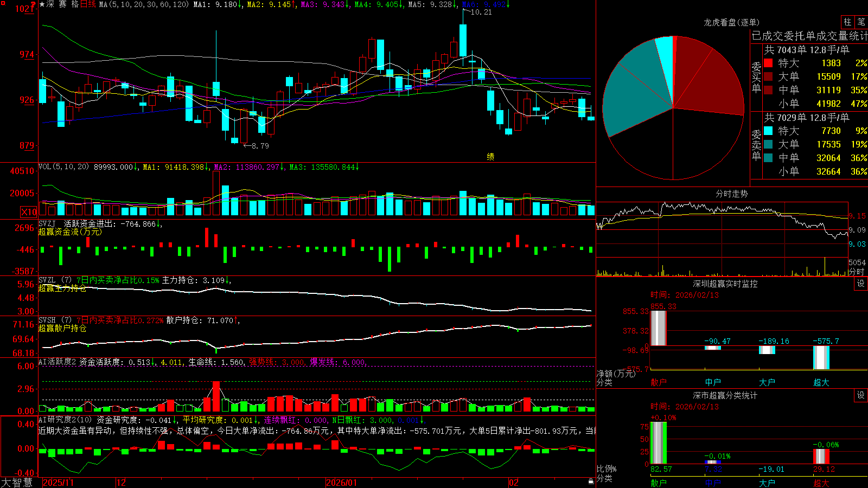Viewport: 868px width, 488px height.
Task: Click the 8.79 low price label
Action: click(260, 146)
